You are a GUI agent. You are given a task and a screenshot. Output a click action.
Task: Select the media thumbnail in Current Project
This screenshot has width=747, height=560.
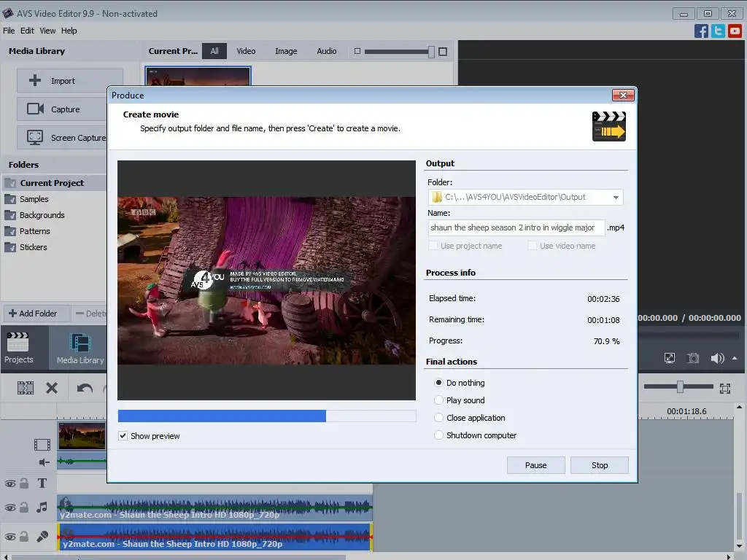pyautogui.click(x=198, y=77)
